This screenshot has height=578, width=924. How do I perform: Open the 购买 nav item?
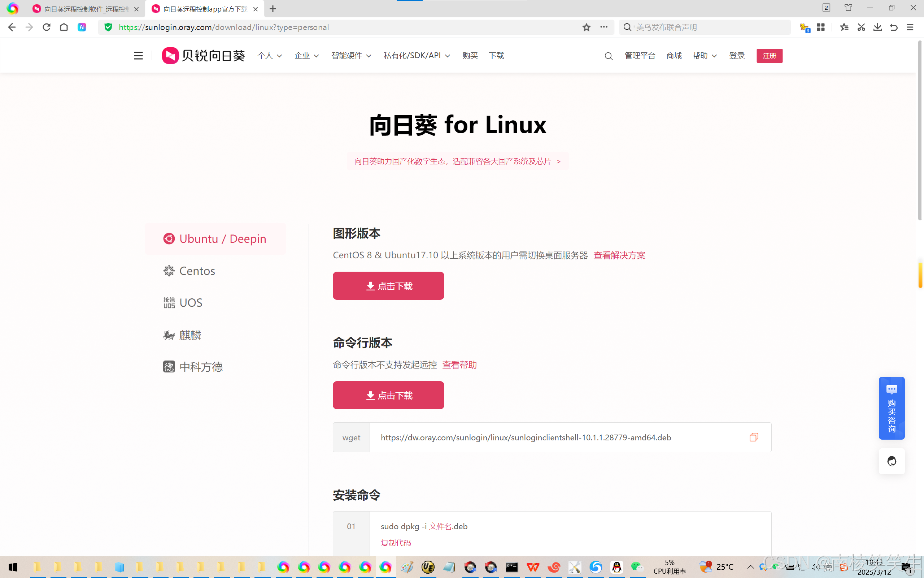pos(470,56)
